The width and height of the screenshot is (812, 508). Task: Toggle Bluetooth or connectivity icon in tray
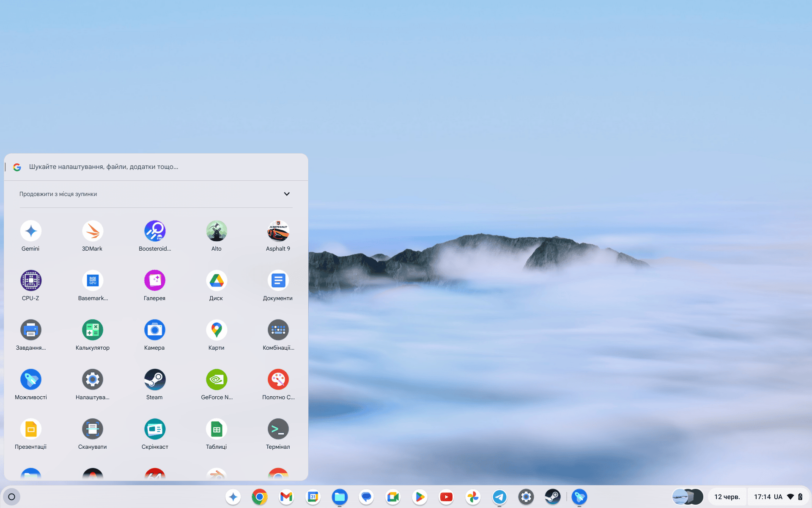pyautogui.click(x=791, y=496)
